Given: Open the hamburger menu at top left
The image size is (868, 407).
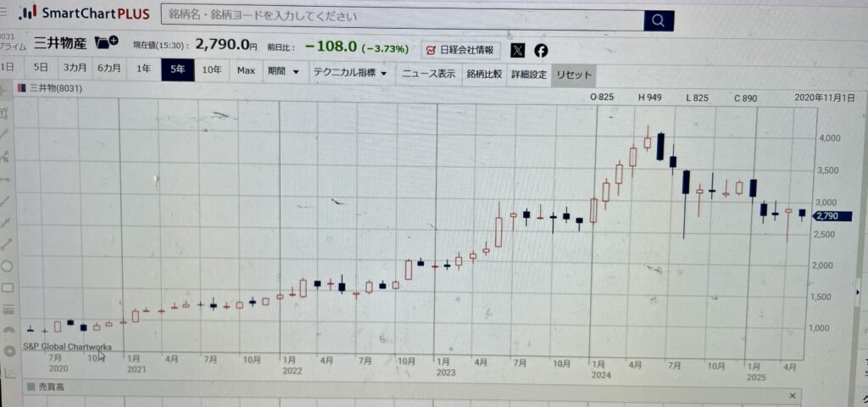Looking at the screenshot, I should 3,13.
